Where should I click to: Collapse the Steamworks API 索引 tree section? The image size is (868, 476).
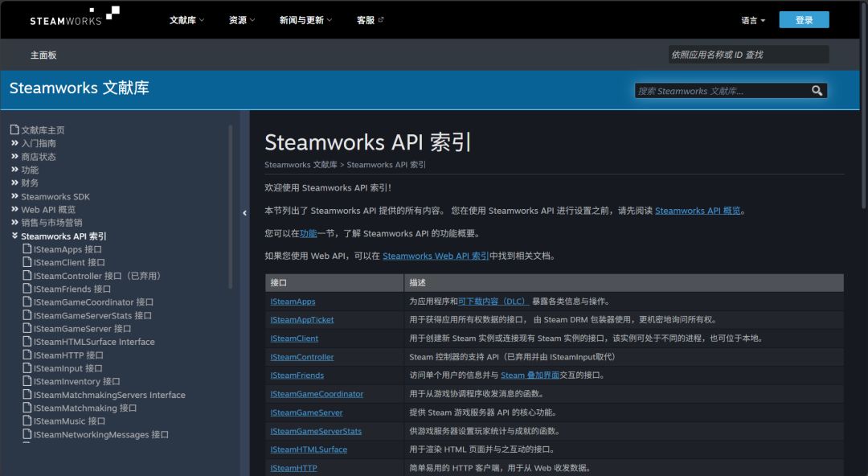click(15, 236)
